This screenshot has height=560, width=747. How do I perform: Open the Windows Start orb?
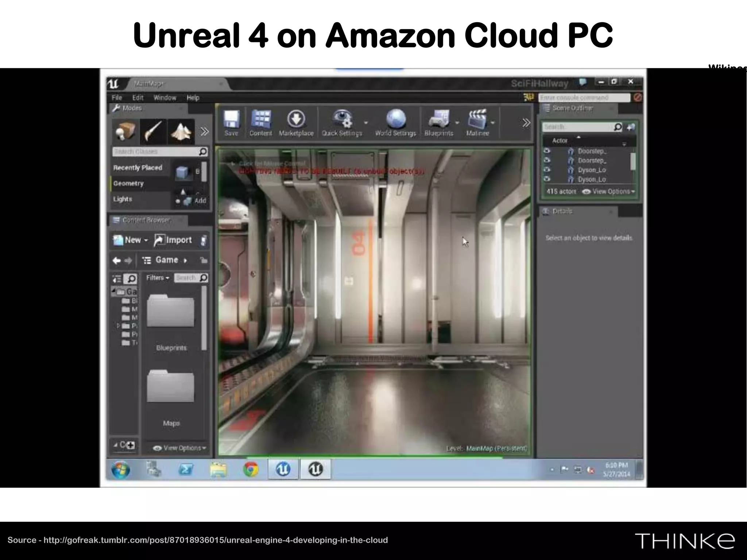point(121,470)
